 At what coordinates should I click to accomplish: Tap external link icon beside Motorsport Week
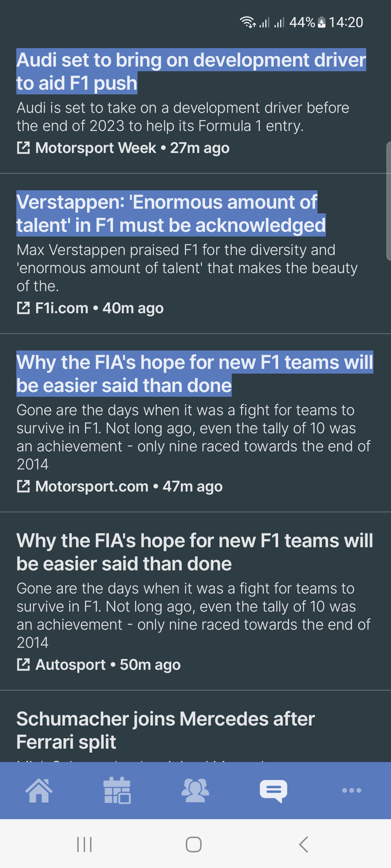coord(24,148)
